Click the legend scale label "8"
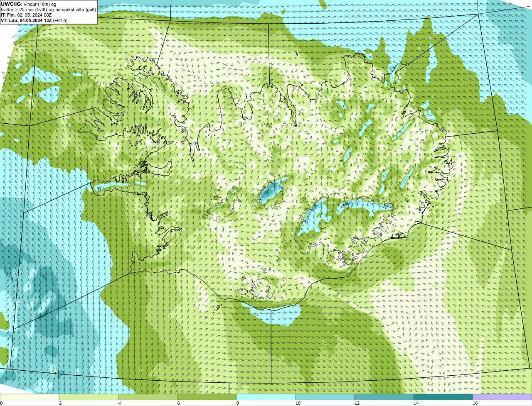 (x=237, y=403)
